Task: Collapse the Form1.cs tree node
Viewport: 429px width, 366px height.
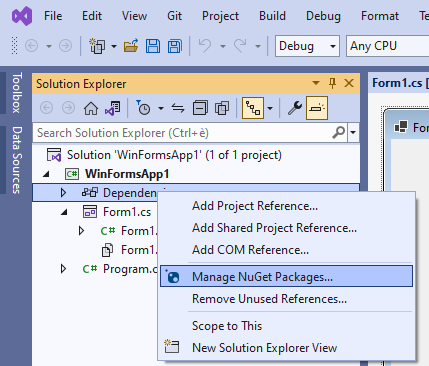Action: [64, 212]
